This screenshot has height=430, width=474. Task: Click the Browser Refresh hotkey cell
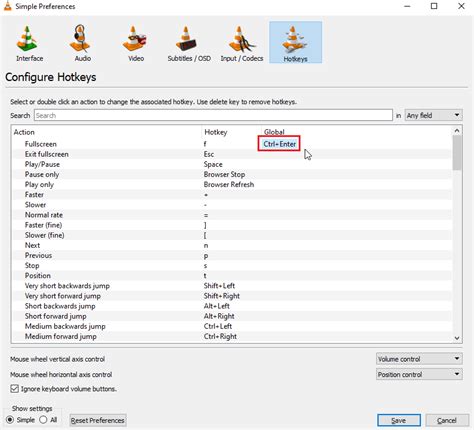229,184
